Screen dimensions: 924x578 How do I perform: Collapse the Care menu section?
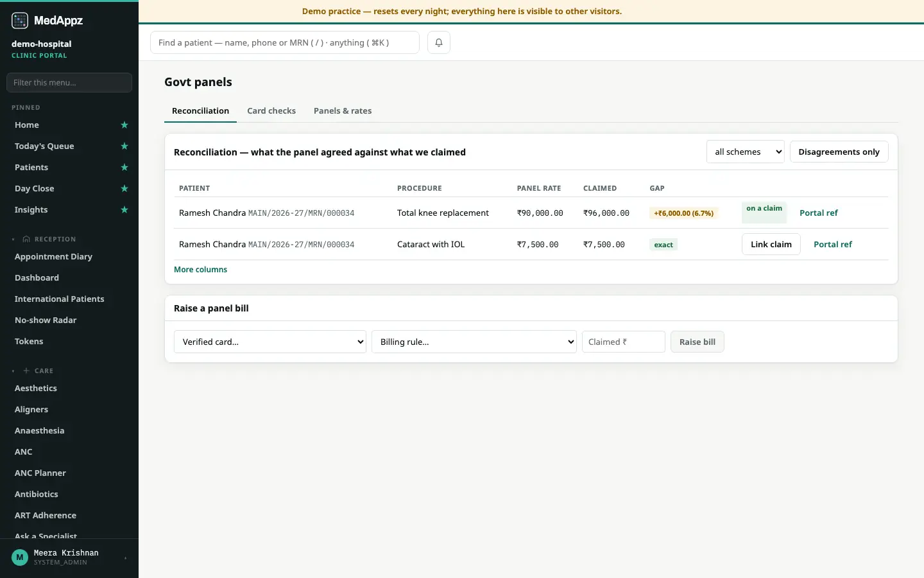(13, 371)
